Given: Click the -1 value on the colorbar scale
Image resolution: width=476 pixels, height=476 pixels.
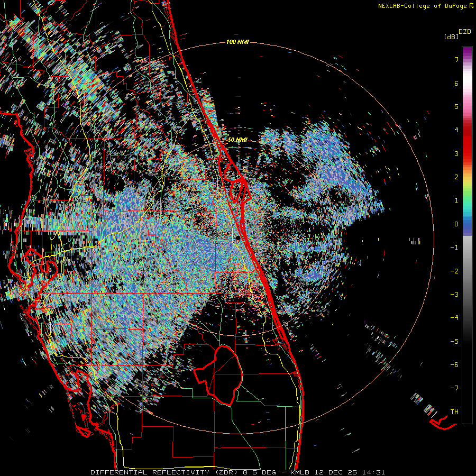Looking at the screenshot, I should pyautogui.click(x=454, y=248).
